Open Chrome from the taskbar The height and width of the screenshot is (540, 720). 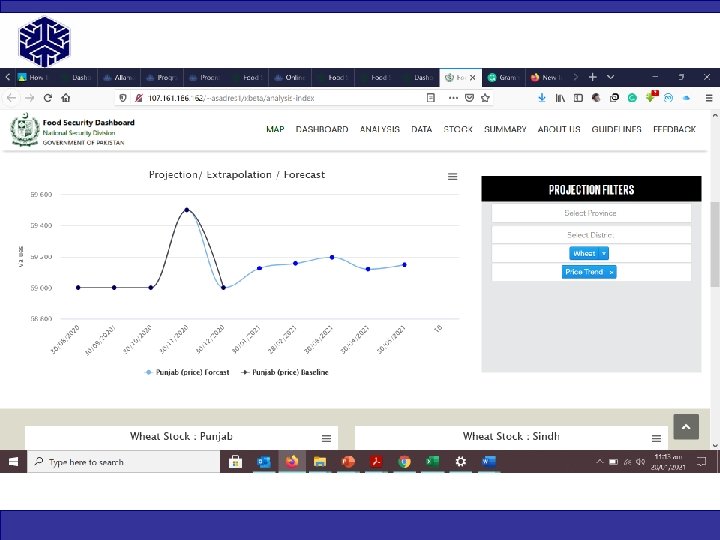405,461
